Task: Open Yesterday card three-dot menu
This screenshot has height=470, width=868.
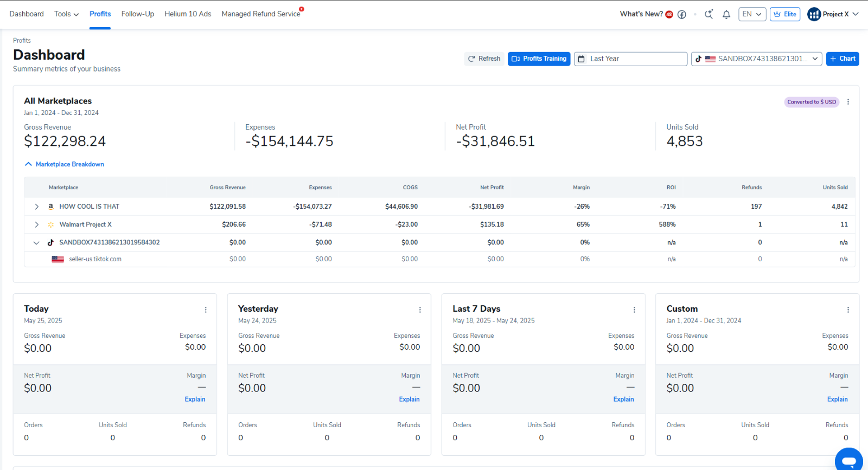Action: point(420,310)
